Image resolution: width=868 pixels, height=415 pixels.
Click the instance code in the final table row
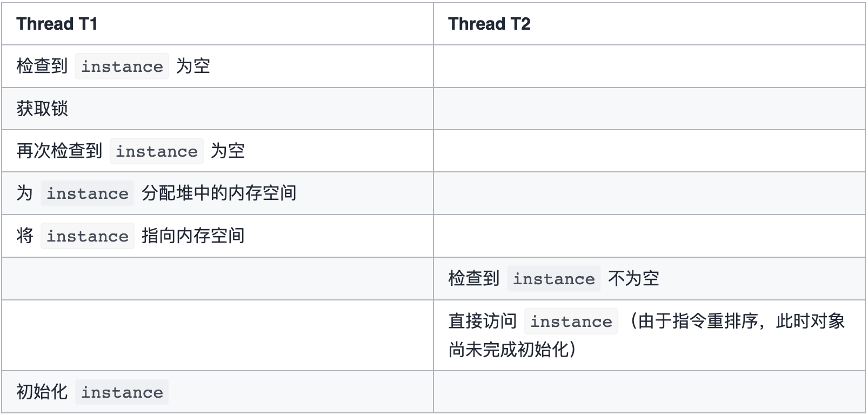(122, 392)
